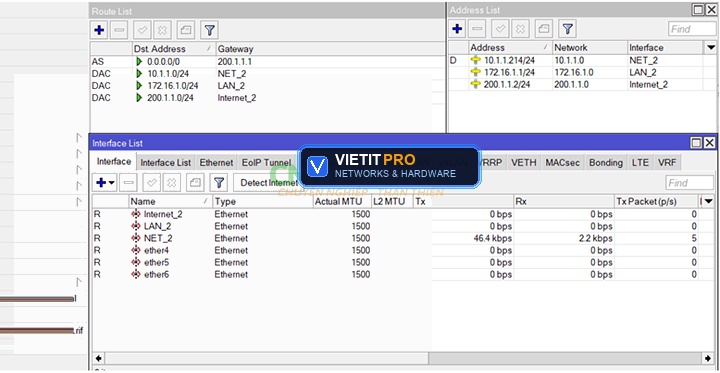This screenshot has width=720, height=373.
Task: Click the Type column header in Interface List
Action: [x=263, y=201]
